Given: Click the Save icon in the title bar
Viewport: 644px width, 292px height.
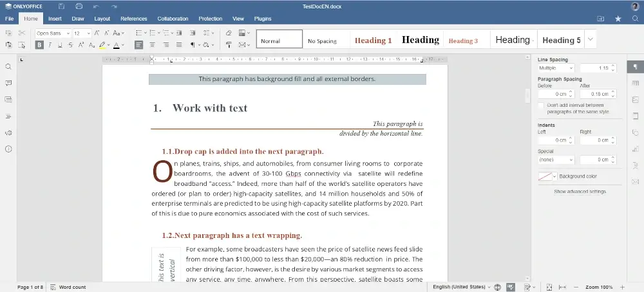Looking at the screenshot, I should (61, 6).
